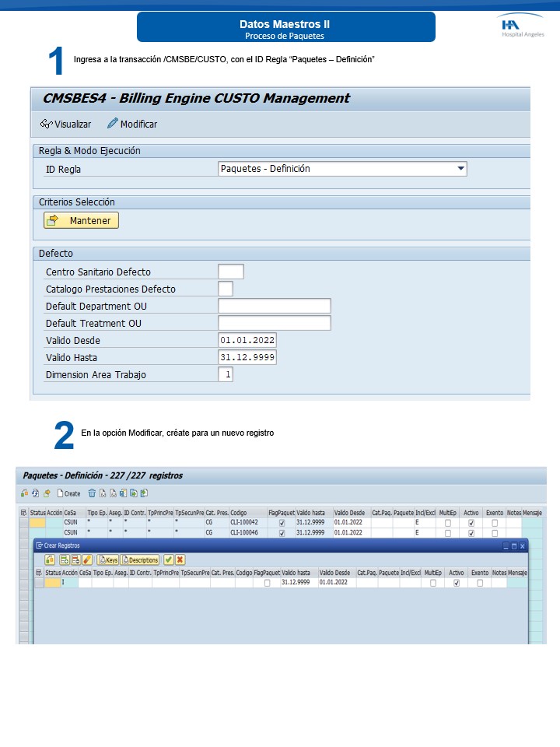Toggle Activo checkbox in new record row
560x747 pixels.
tap(456, 583)
